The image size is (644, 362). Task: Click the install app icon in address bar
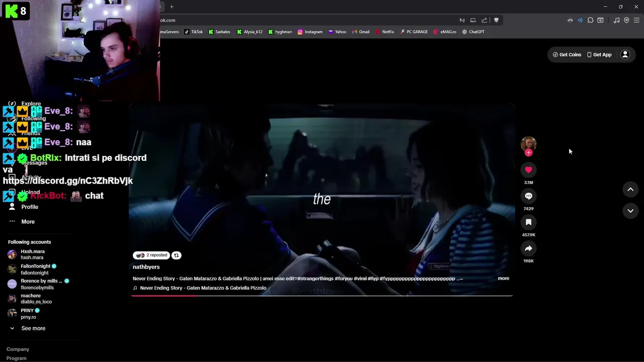473,20
